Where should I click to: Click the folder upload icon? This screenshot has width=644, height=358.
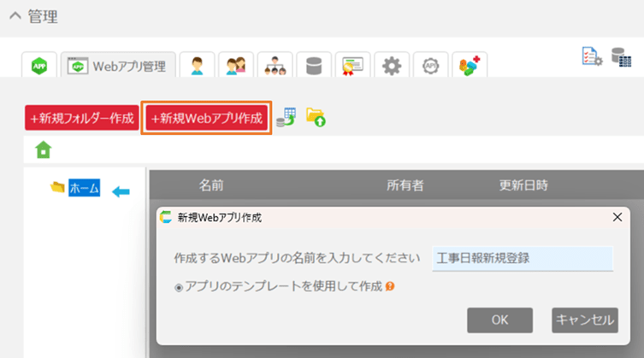click(x=316, y=117)
